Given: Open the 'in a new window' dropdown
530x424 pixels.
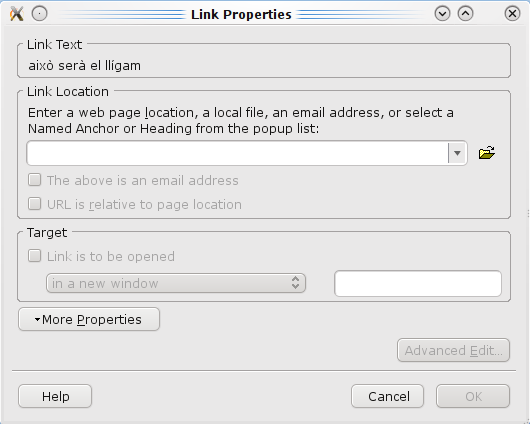Looking at the screenshot, I should tap(176, 283).
